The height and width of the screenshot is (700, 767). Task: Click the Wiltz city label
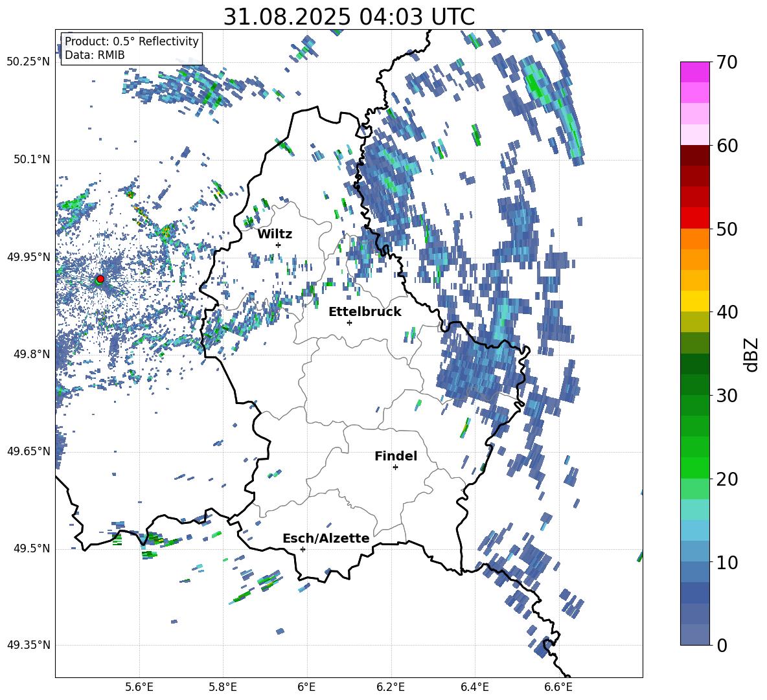(x=275, y=234)
